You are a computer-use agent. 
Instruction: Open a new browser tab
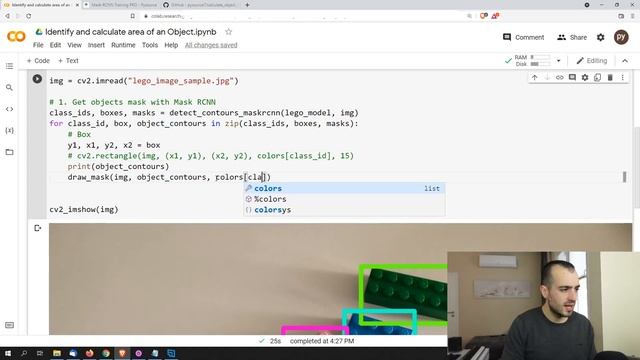[247, 5]
